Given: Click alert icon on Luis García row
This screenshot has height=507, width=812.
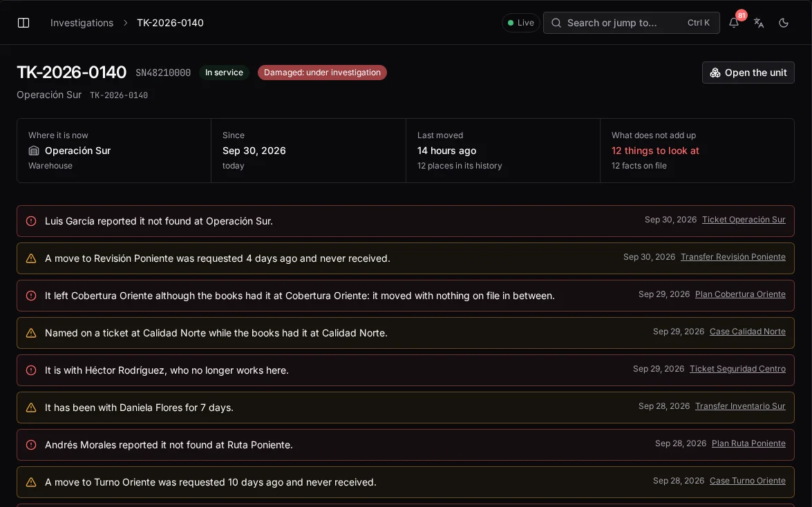Looking at the screenshot, I should click(x=31, y=221).
